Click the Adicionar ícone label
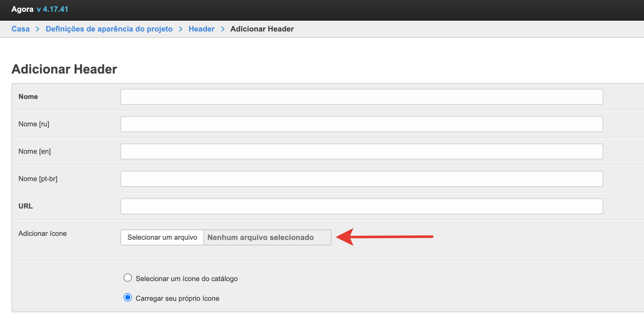 (43, 234)
